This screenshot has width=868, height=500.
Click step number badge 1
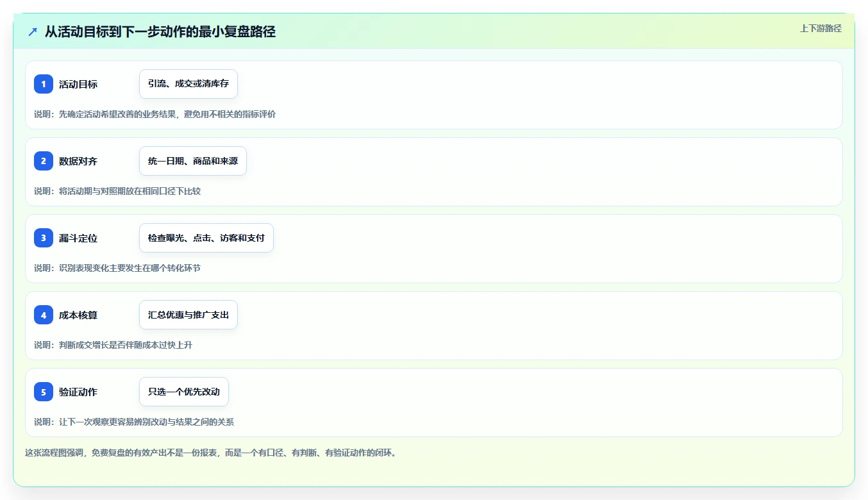pos(44,84)
